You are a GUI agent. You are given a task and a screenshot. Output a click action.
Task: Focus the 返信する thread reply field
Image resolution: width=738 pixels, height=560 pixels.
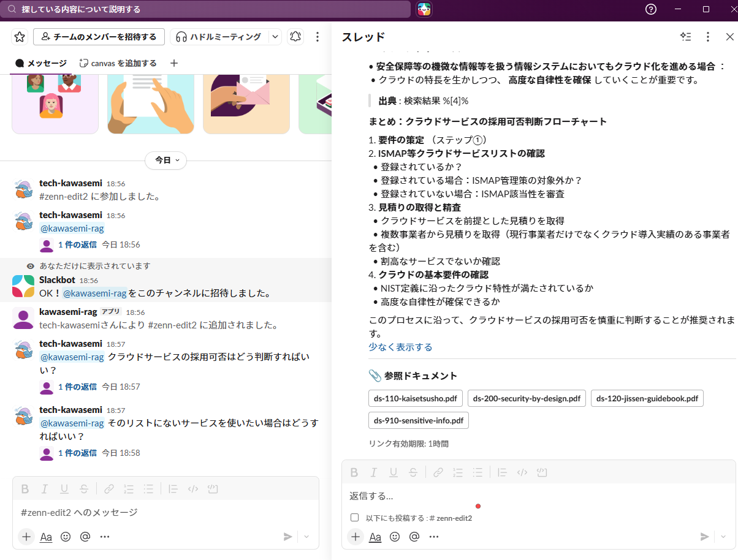pos(538,496)
